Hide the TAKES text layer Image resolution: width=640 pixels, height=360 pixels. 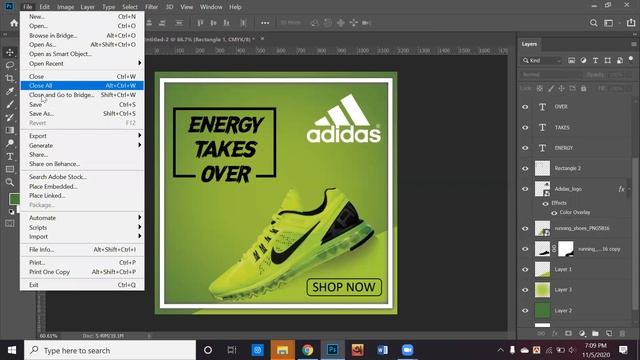click(525, 127)
